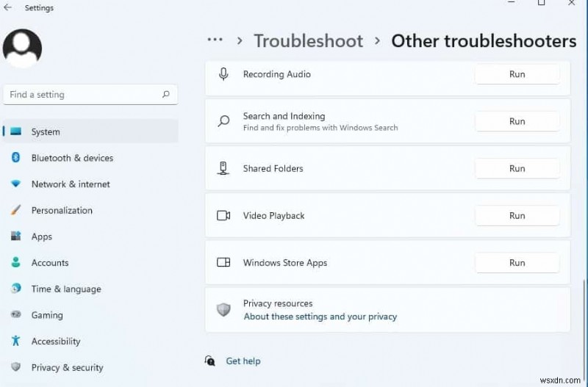Click the Network & internet wifi icon
Viewport: 588px width, 387px height.
(15, 184)
